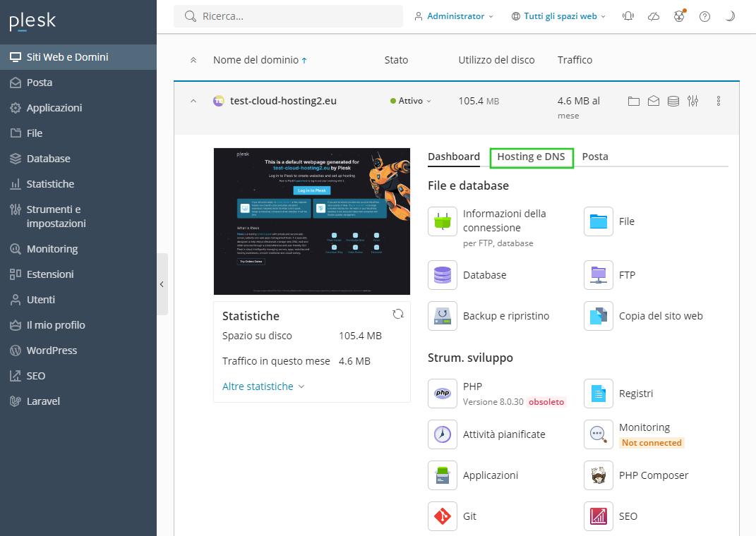Image resolution: width=756 pixels, height=536 pixels.
Task: Open the SEO tool in dashboard
Action: (x=611, y=516)
